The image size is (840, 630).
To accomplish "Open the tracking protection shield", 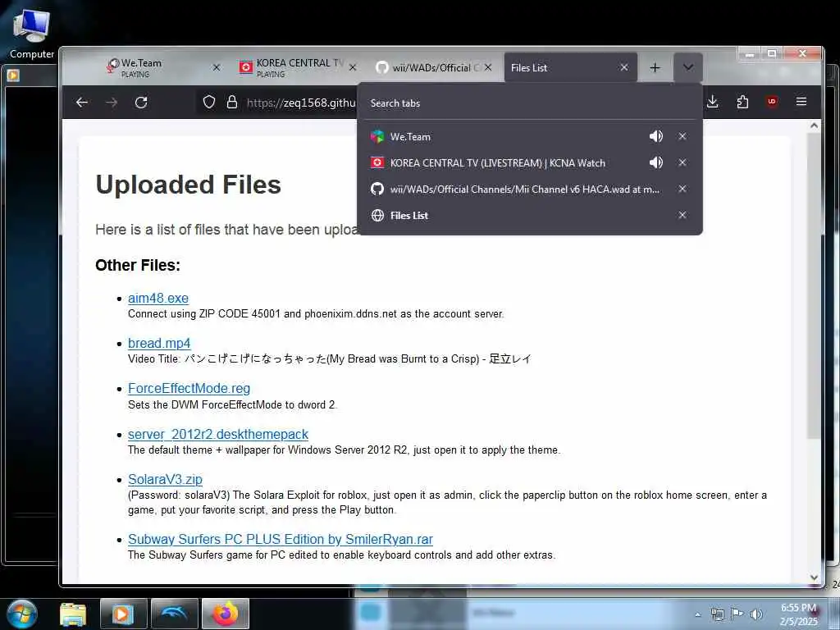I will click(x=209, y=102).
